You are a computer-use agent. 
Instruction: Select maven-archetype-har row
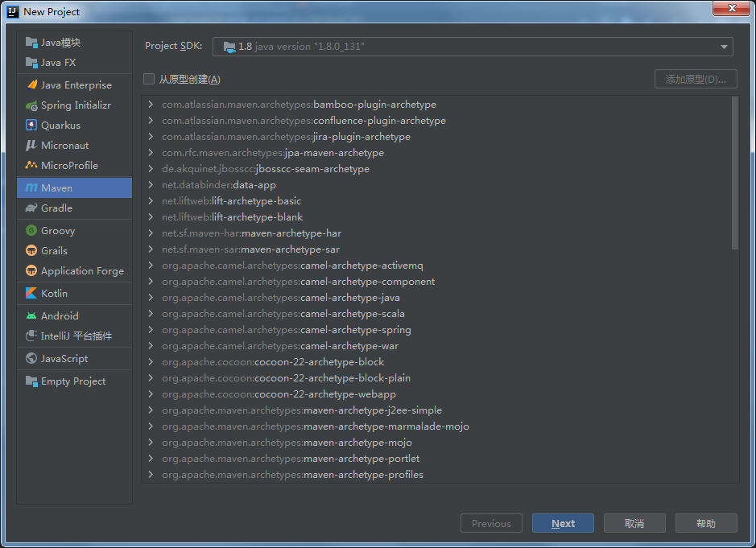coord(436,233)
